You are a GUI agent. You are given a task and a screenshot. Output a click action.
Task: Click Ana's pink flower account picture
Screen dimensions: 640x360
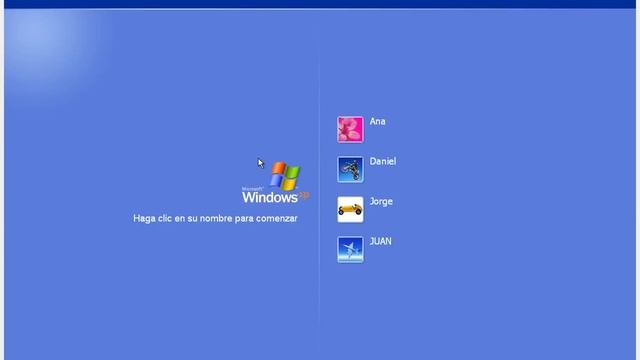(350, 129)
